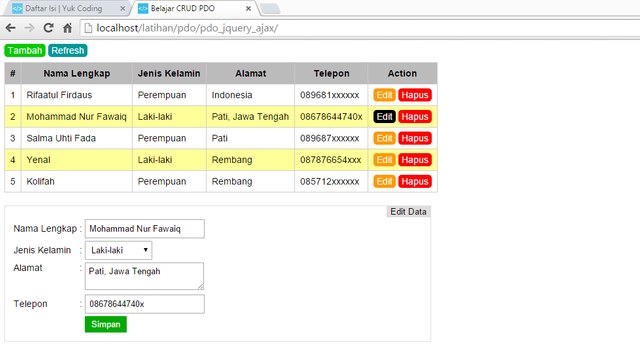The height and width of the screenshot is (360, 640).
Task: Click the page icon in address bar
Action: 88,28
